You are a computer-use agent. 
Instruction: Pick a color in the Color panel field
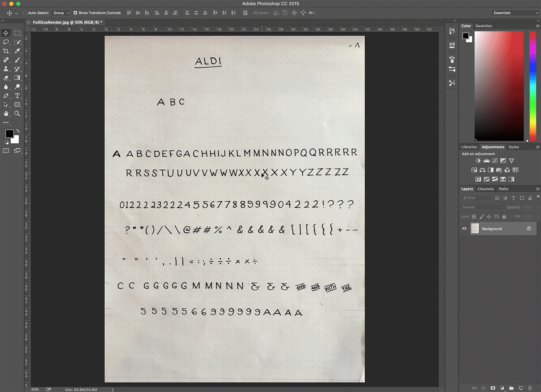tap(499, 86)
